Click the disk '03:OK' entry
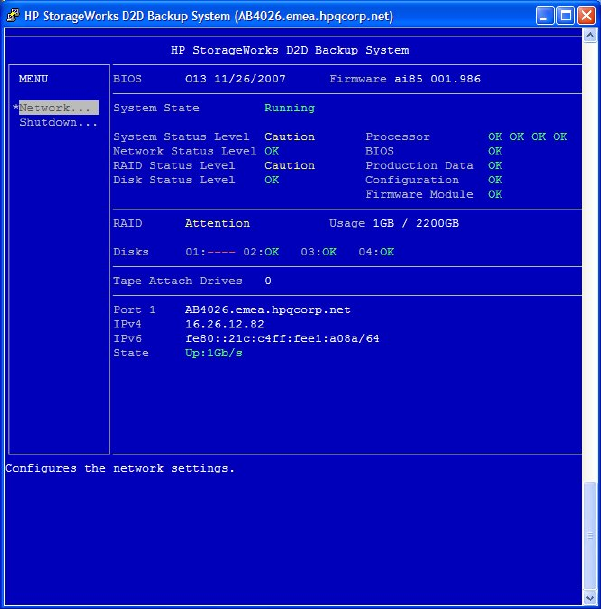The height and width of the screenshot is (609, 601). point(318,252)
